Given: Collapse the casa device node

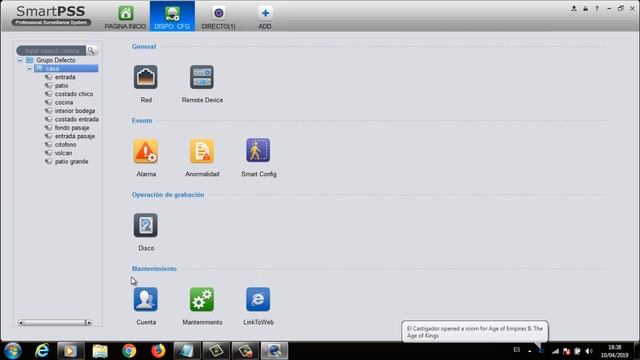Looking at the screenshot, I should [x=29, y=68].
